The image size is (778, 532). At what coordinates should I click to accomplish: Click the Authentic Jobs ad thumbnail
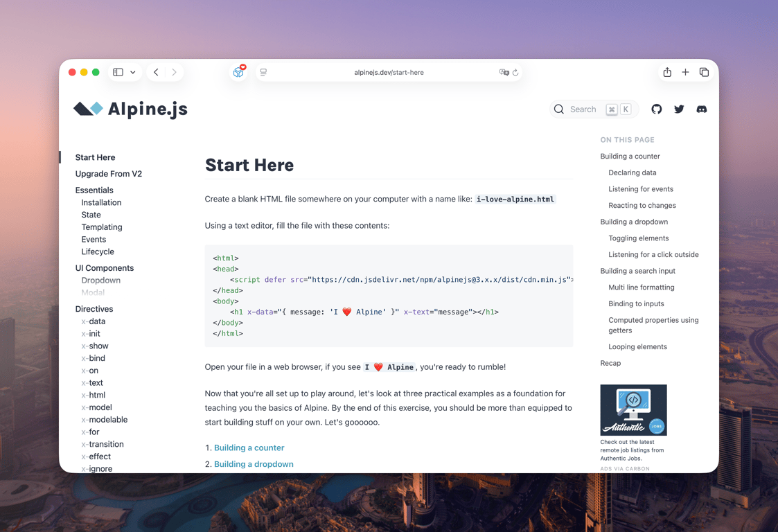634,410
